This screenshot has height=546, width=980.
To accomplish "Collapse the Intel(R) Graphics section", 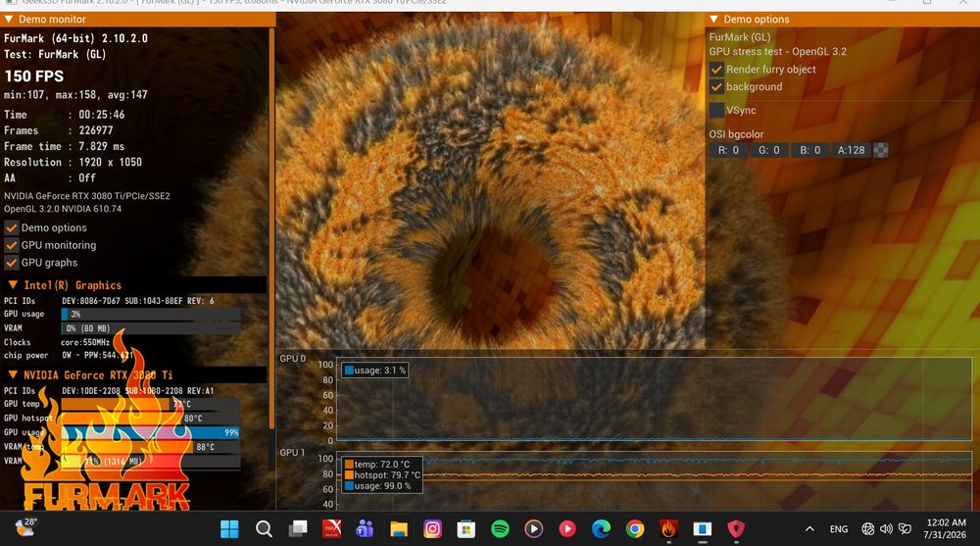I will pos(13,285).
